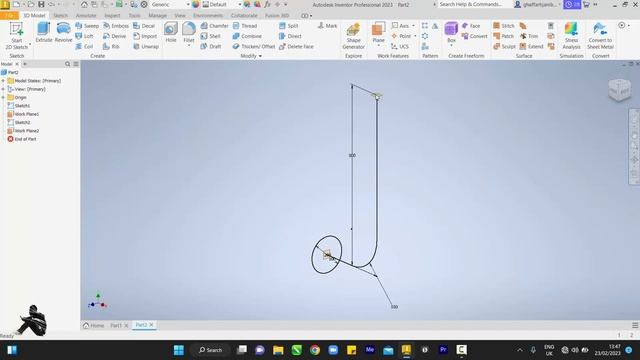Select the Trim surface tool
Viewport: 640px width, 360px height.
tap(529, 36)
